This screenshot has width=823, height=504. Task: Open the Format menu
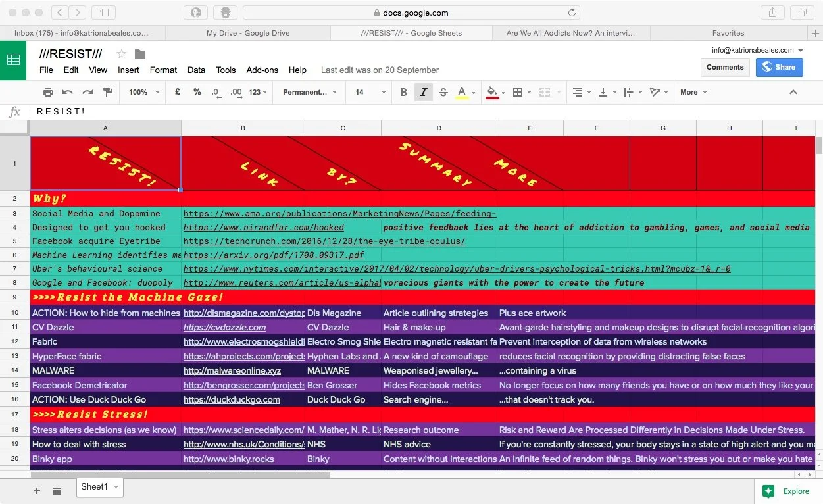[163, 70]
